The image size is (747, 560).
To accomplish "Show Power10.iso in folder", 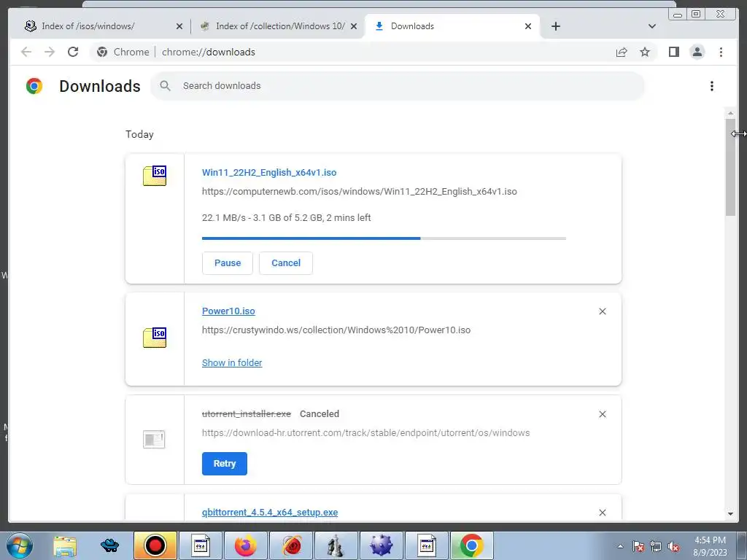I will 232,363.
